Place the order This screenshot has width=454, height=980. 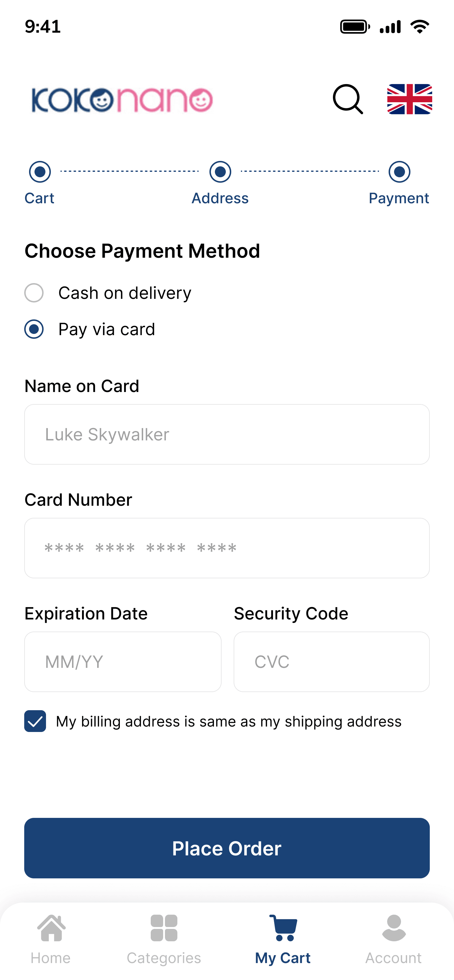tap(227, 848)
